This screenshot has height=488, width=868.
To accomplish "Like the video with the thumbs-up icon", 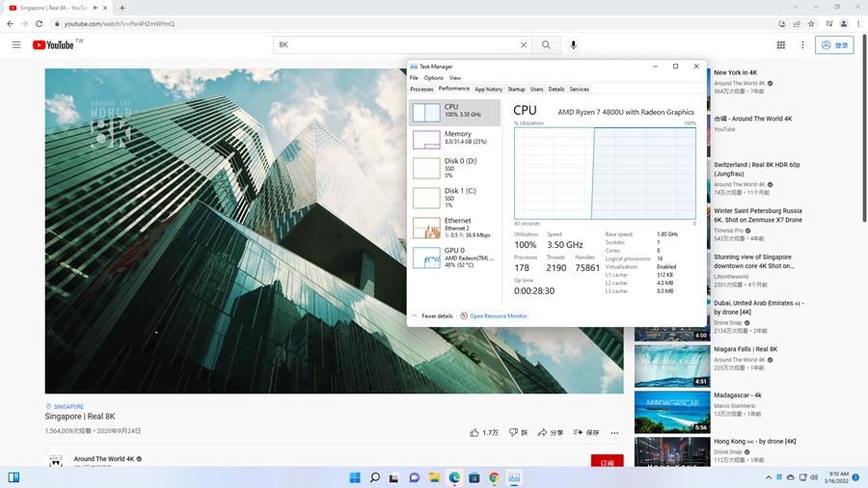I will [x=475, y=433].
